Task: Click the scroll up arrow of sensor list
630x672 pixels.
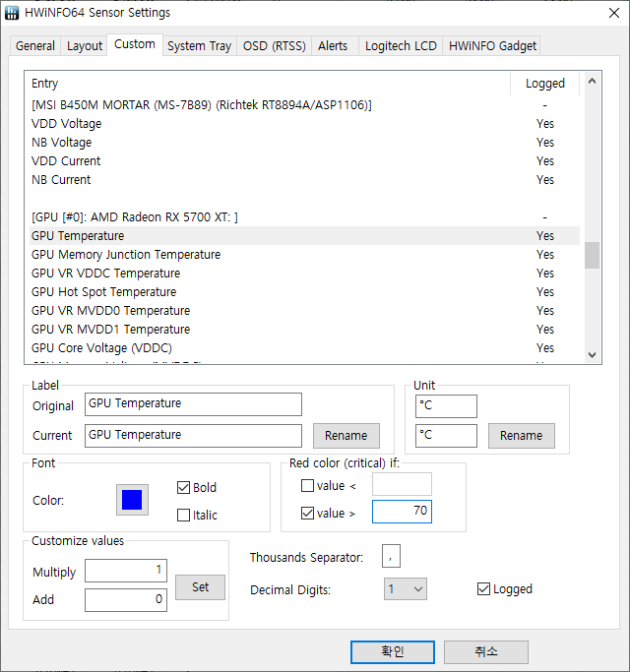Action: [x=592, y=81]
